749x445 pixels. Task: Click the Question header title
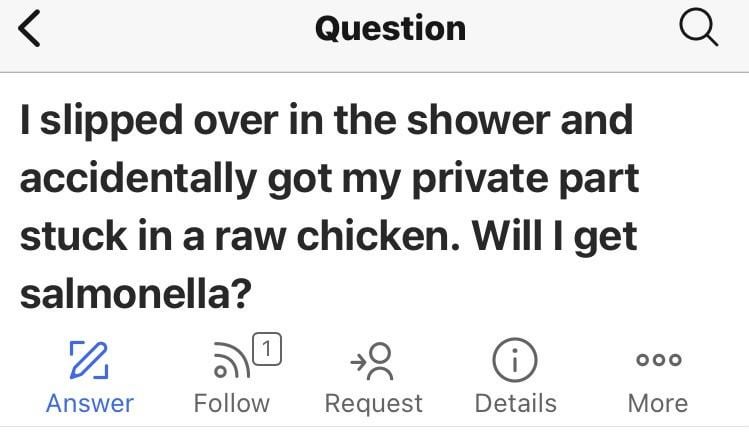point(390,28)
